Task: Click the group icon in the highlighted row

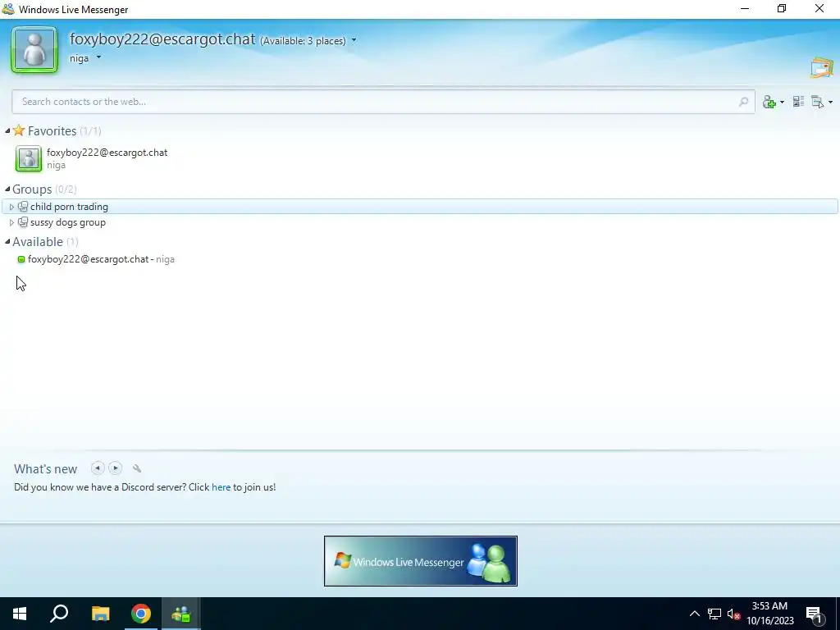Action: click(x=22, y=207)
